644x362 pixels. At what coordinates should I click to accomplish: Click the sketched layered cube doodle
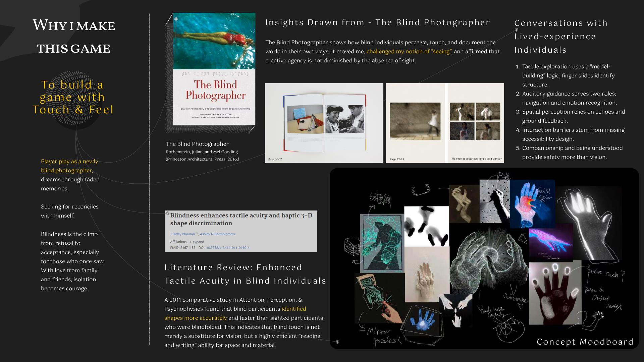pos(352,247)
